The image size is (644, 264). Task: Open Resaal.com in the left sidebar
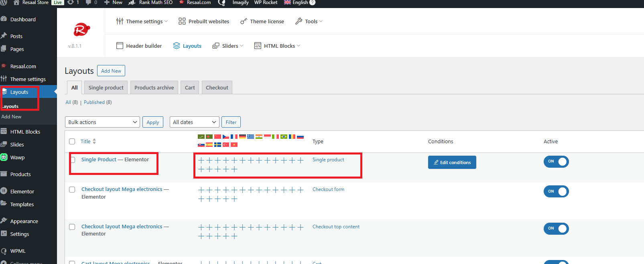pos(23,66)
